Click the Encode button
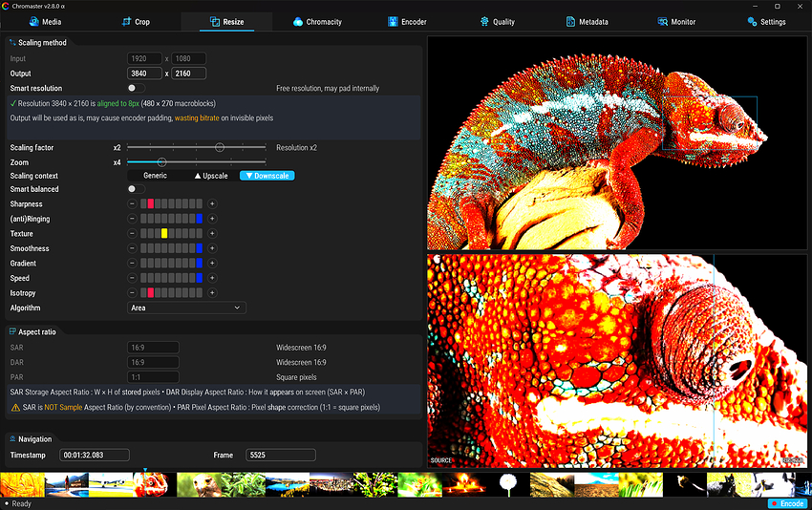Screen dimensions: 812x510 pyautogui.click(x=787, y=503)
